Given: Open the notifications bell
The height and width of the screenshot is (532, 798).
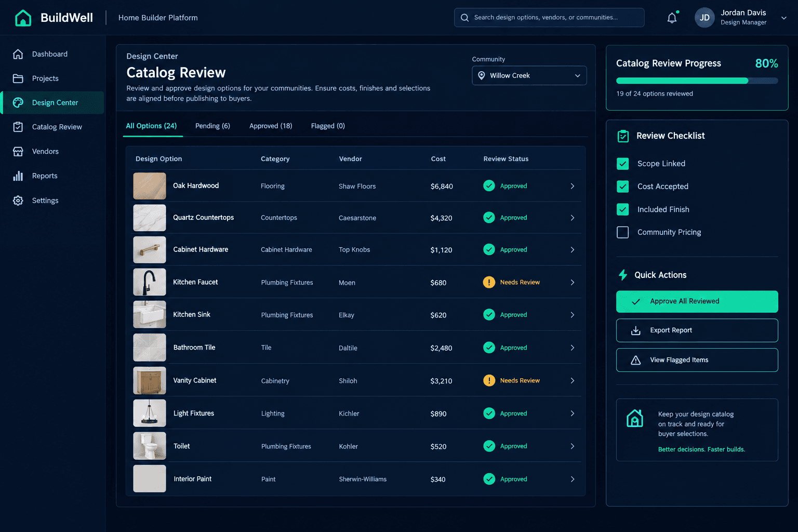Looking at the screenshot, I should (x=672, y=18).
